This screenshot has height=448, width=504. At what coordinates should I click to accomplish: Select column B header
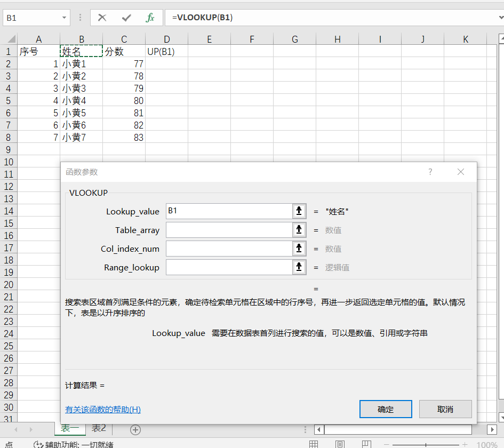(81, 39)
